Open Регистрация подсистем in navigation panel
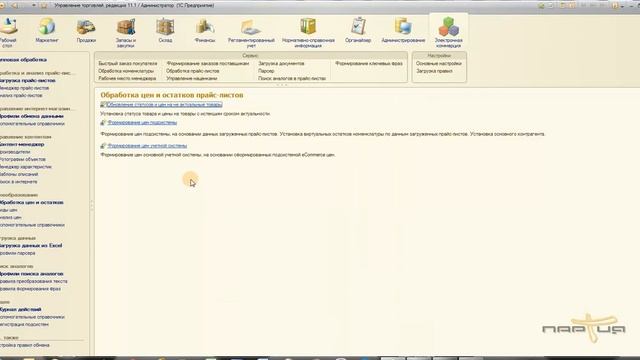The image size is (640, 360). (x=24, y=324)
